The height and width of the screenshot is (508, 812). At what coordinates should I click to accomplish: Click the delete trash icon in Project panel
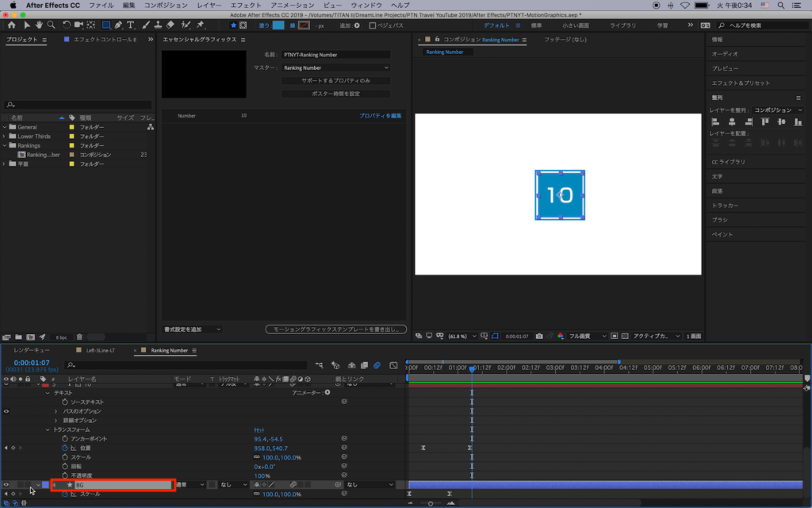pyautogui.click(x=79, y=337)
